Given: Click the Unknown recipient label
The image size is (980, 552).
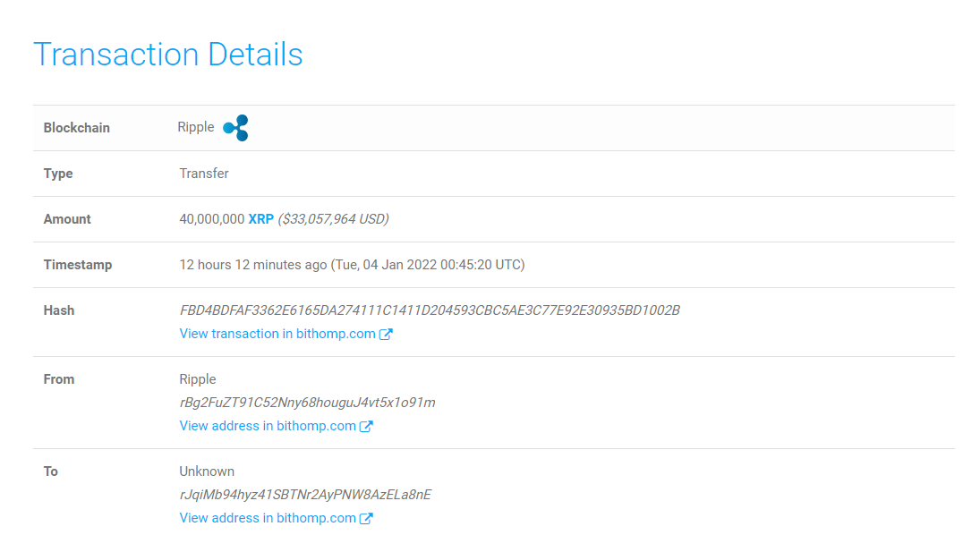Looking at the screenshot, I should click(x=207, y=471).
